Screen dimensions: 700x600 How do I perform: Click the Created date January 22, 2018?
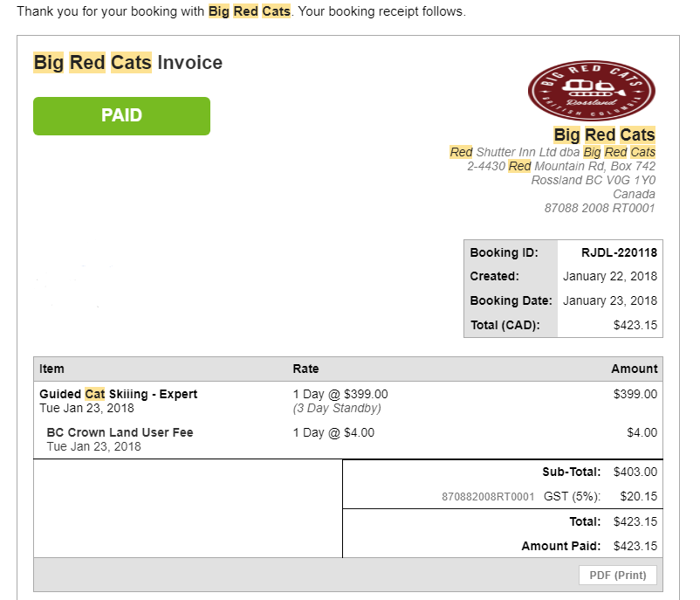tap(610, 277)
